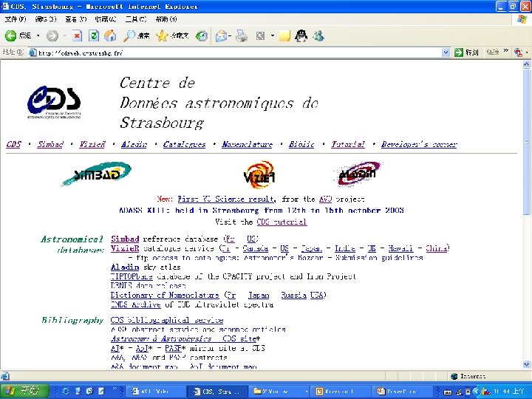Stop loading with the red X icon
This screenshot has height=399, width=532.
[78, 35]
